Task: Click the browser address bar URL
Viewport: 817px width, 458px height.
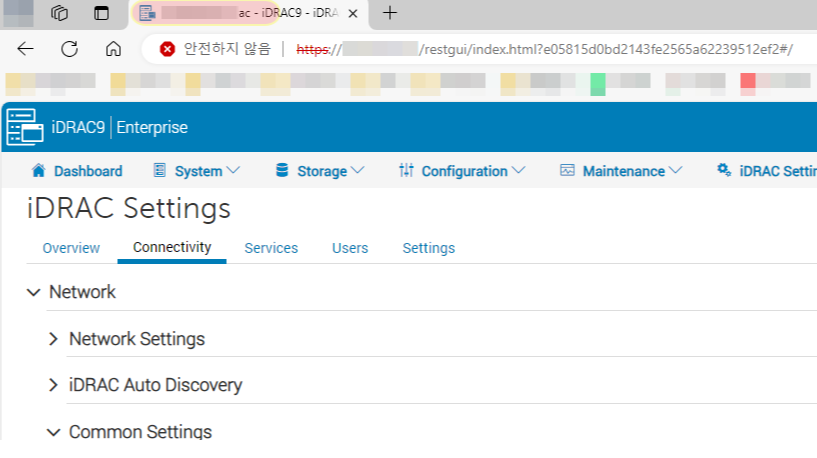Action: (544, 49)
